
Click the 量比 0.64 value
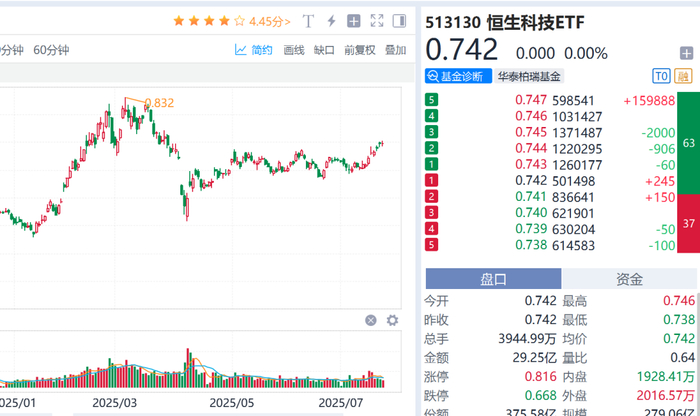click(683, 358)
